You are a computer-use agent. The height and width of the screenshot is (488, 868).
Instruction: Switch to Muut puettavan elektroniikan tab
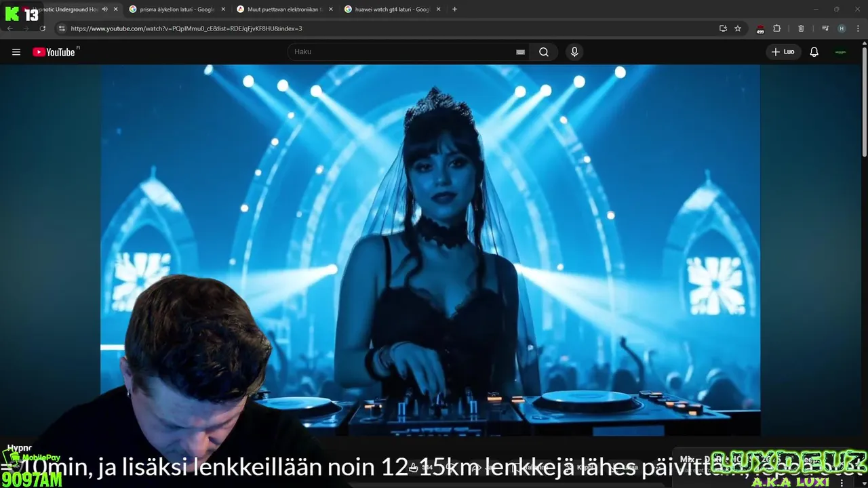[x=283, y=9]
